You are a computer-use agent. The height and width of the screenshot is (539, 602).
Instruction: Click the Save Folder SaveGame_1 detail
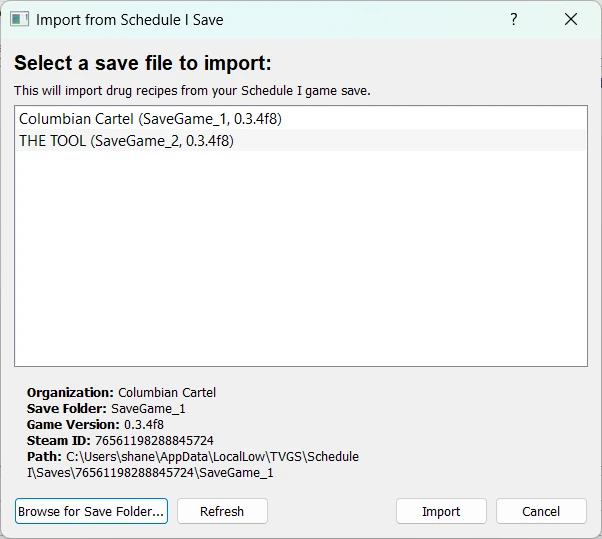[106, 408]
